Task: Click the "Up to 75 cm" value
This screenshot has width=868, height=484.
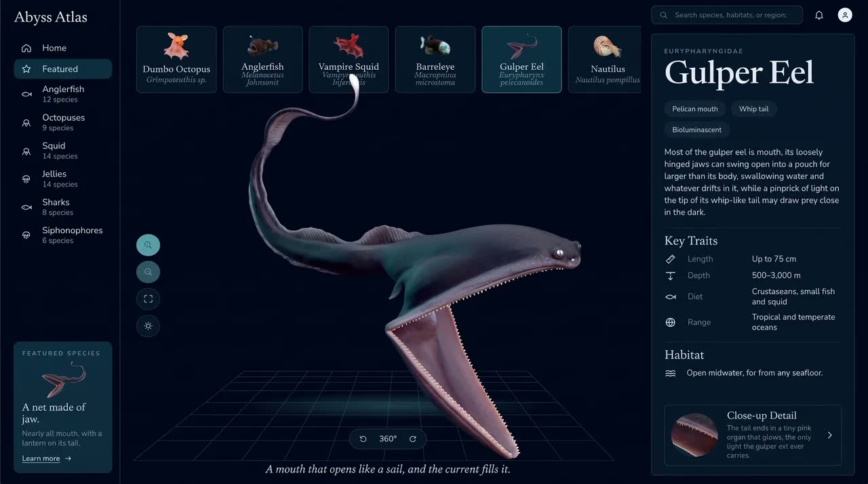Action: [x=774, y=259]
